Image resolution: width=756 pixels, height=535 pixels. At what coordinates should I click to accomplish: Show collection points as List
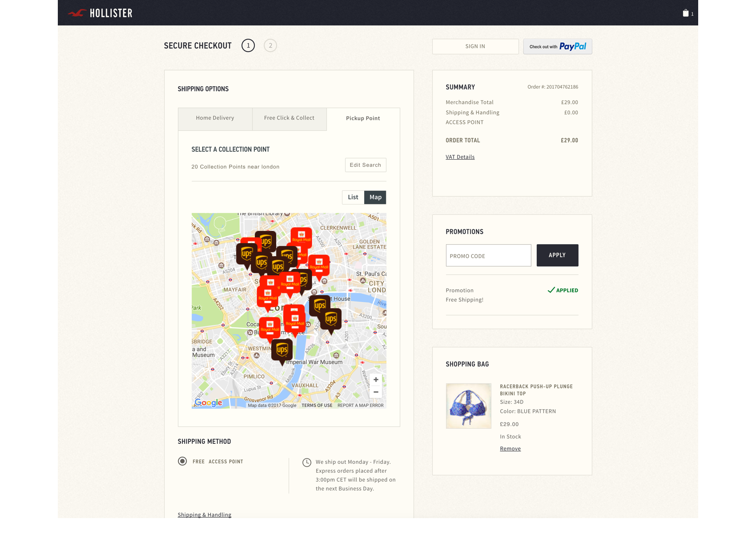pyautogui.click(x=353, y=197)
